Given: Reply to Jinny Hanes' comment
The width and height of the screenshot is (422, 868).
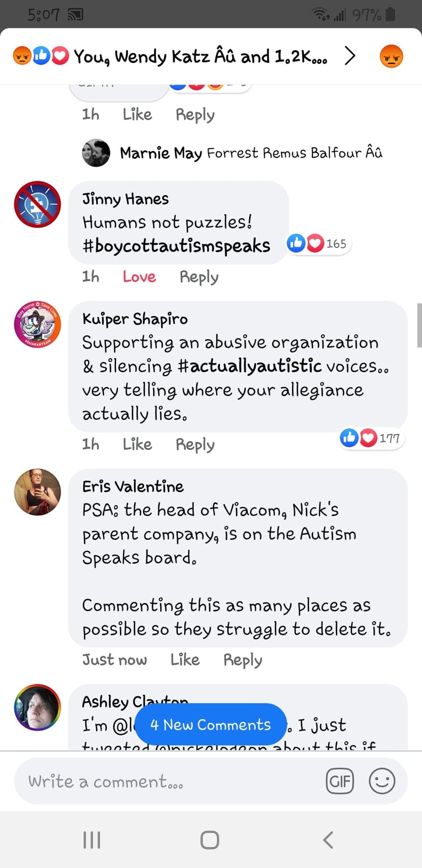Looking at the screenshot, I should click(199, 277).
